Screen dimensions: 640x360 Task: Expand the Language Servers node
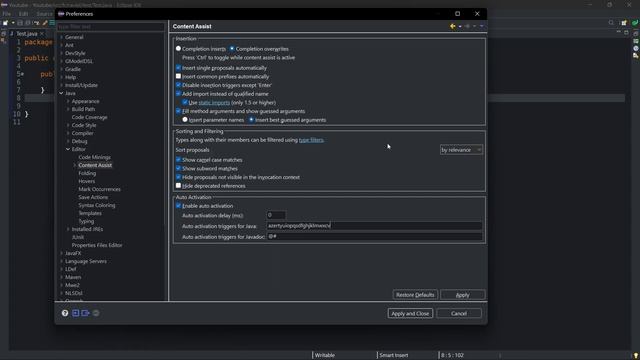pos(61,261)
